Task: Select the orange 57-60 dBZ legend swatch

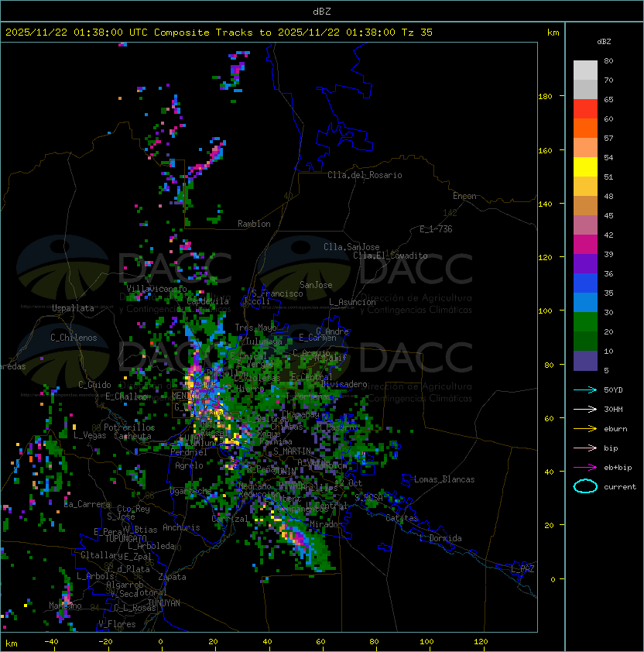Action: tap(585, 129)
